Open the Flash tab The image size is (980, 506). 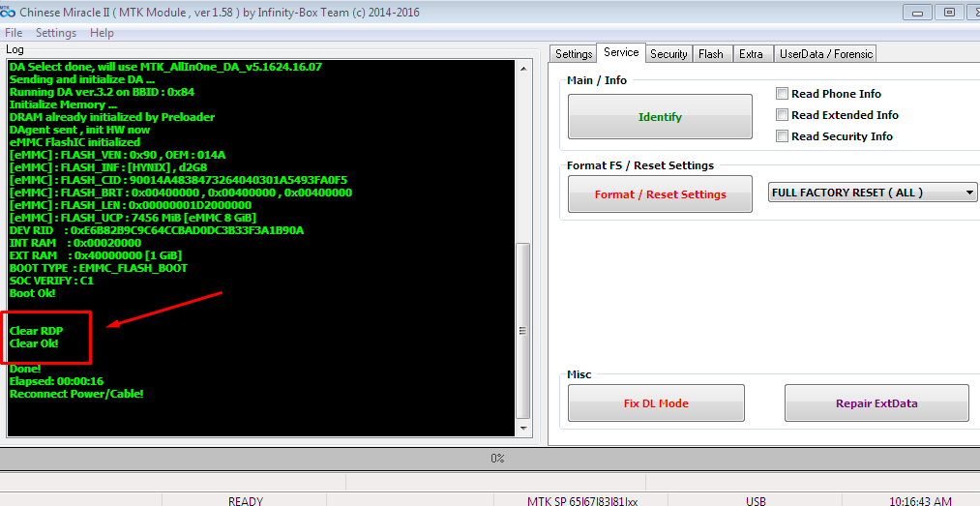[711, 54]
